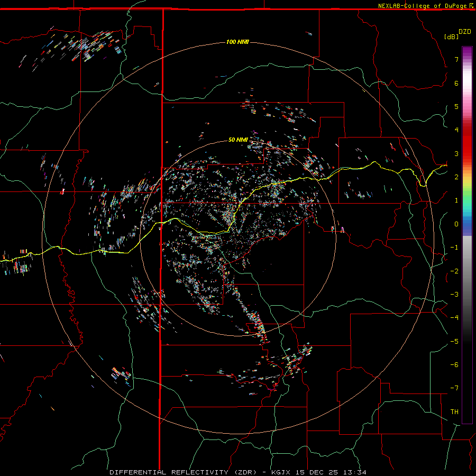The image size is (476, 476).
Task: Click the color scale value 6
Action: point(456,83)
